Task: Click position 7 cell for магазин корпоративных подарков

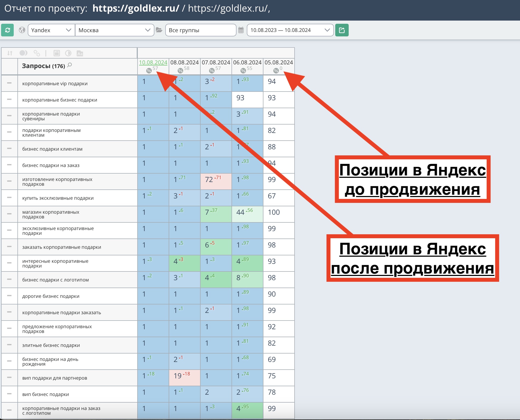Action: (216, 214)
